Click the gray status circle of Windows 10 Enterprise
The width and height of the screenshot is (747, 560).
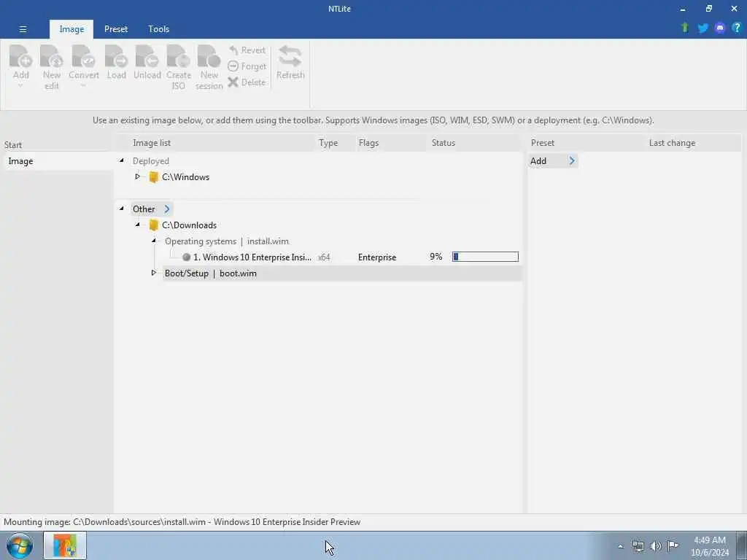coord(186,257)
